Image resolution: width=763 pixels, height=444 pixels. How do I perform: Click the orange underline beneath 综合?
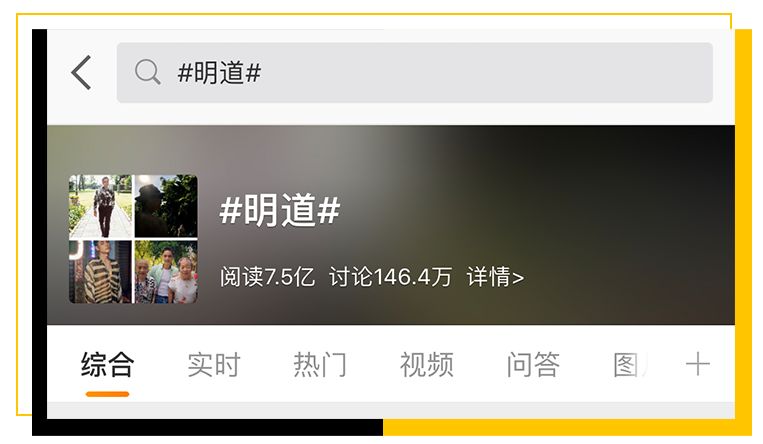tap(108, 394)
